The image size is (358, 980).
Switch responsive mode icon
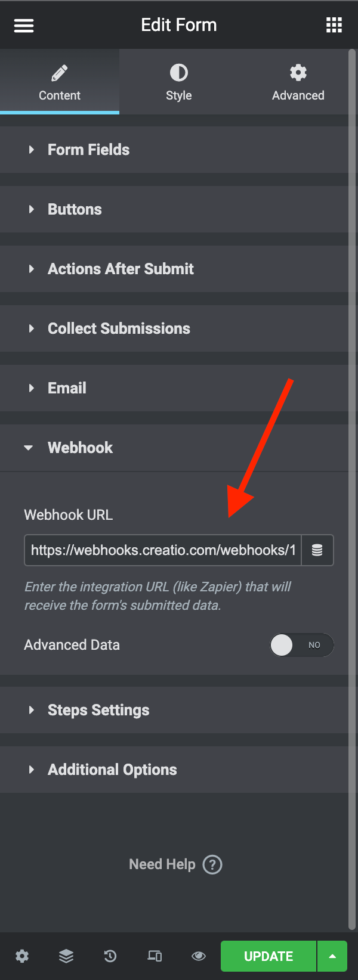pos(155,956)
